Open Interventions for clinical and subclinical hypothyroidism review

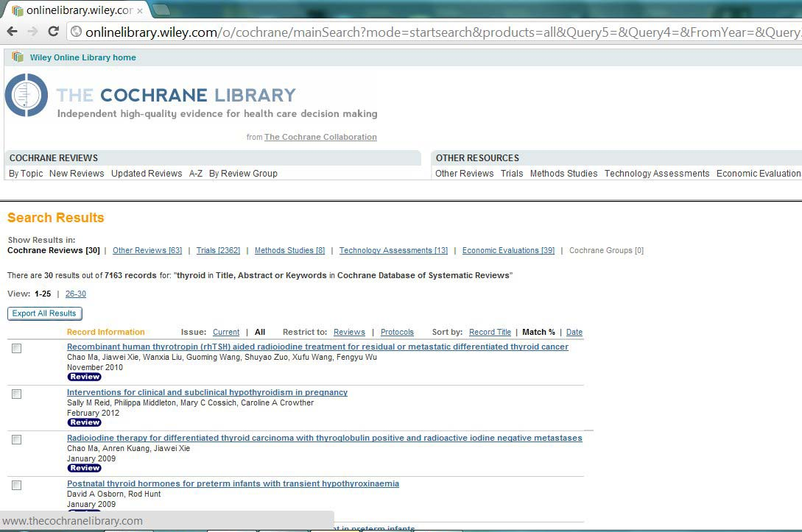pyautogui.click(x=207, y=392)
